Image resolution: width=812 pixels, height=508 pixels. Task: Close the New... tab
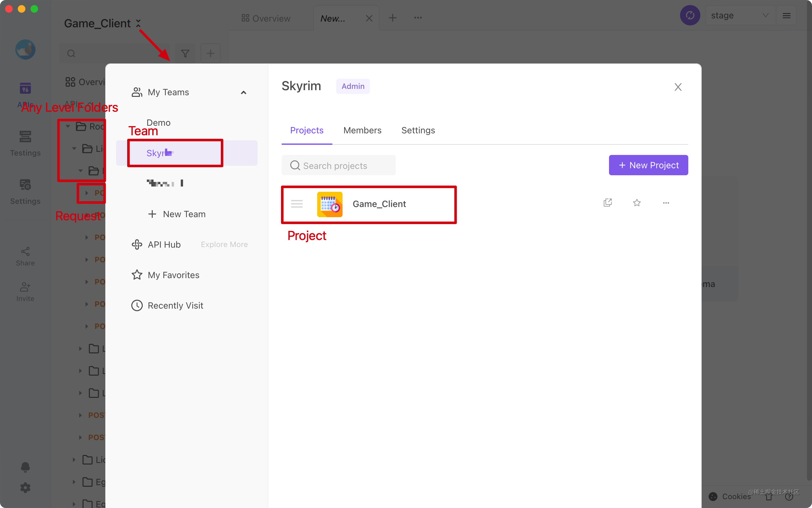369,18
